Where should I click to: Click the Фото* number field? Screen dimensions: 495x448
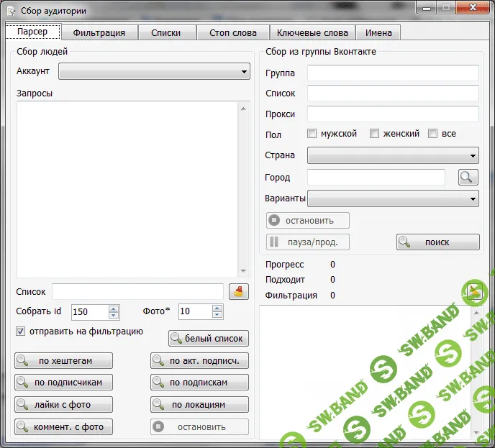(x=196, y=312)
